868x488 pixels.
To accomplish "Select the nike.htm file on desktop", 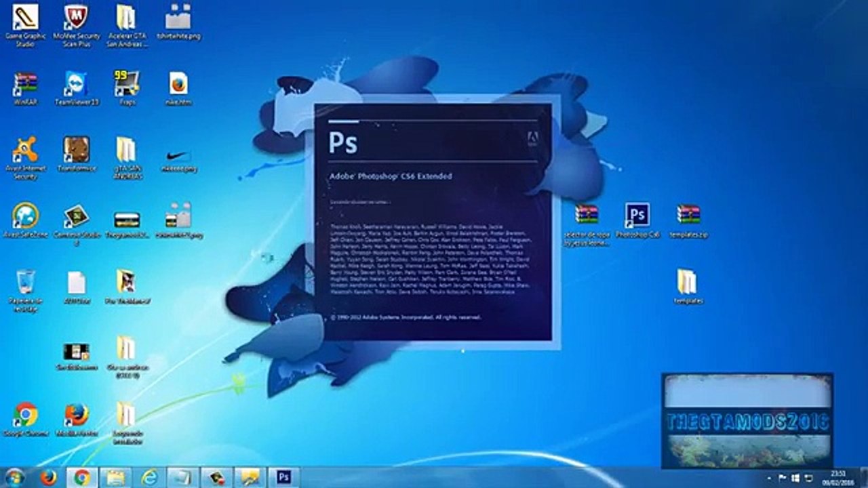I will [178, 89].
